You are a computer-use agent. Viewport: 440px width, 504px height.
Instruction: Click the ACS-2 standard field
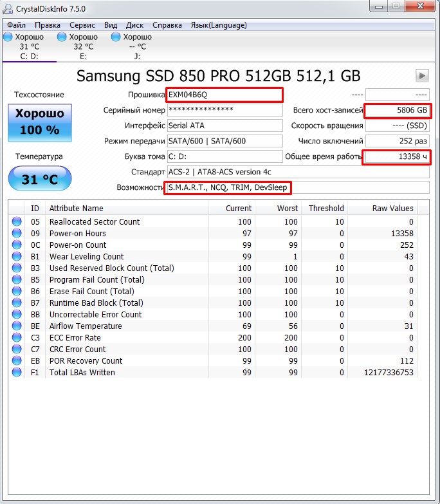298,172
